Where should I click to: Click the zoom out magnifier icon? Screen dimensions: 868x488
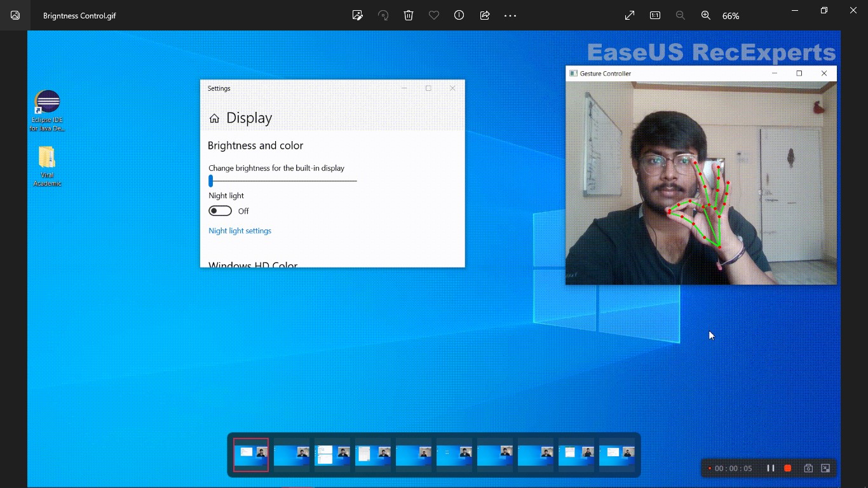681,15
